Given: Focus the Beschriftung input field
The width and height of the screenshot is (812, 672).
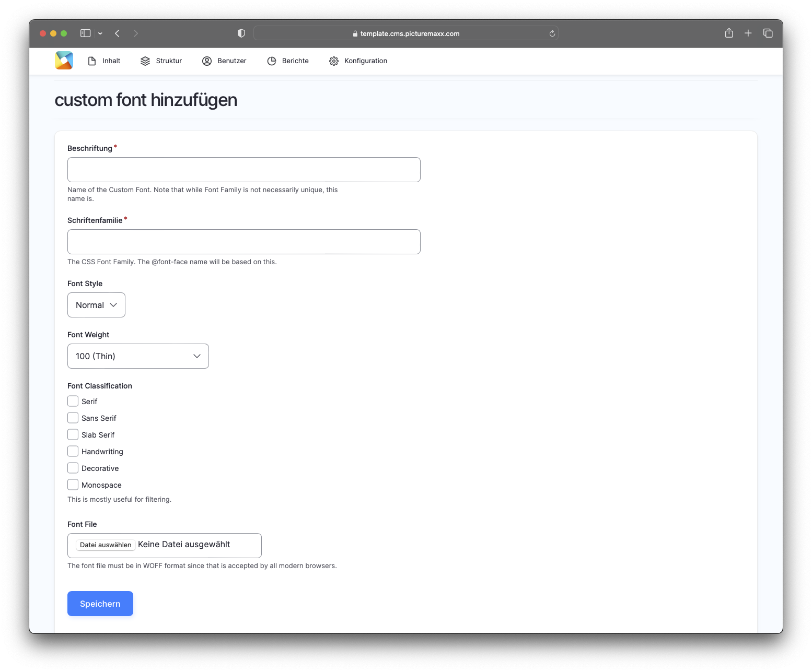Looking at the screenshot, I should [x=244, y=170].
